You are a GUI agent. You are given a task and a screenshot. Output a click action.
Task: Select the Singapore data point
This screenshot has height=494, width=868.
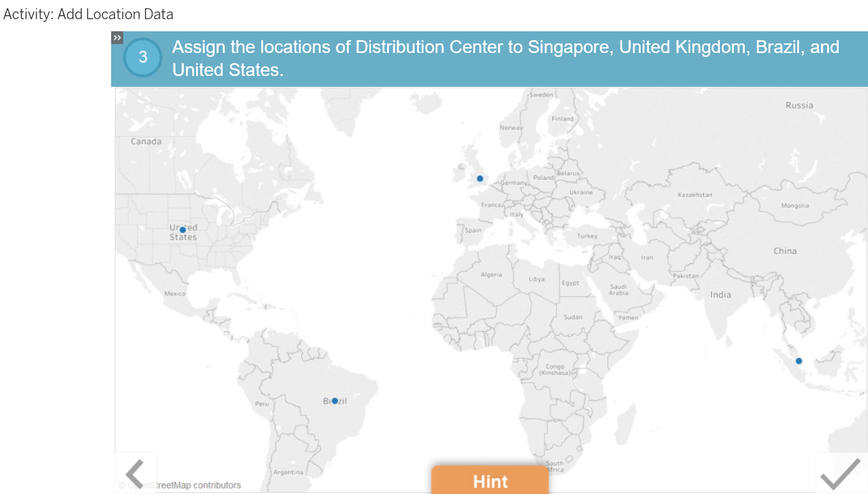click(798, 361)
